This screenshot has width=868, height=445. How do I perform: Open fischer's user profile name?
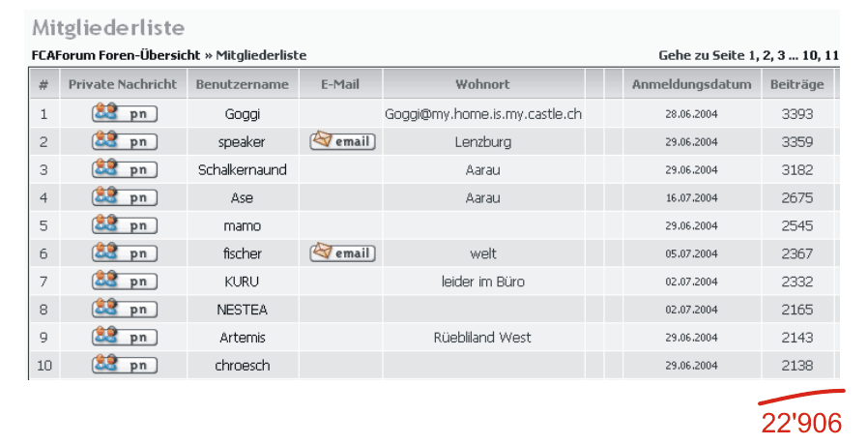242,253
